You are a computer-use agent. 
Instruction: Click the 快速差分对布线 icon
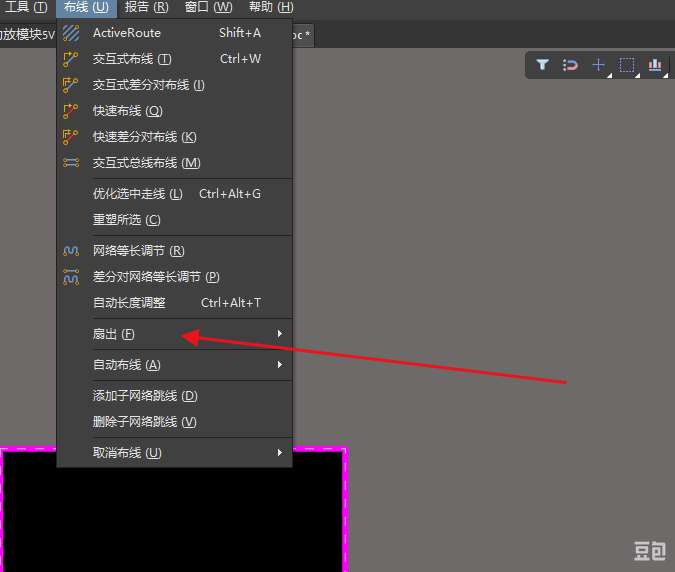point(71,137)
